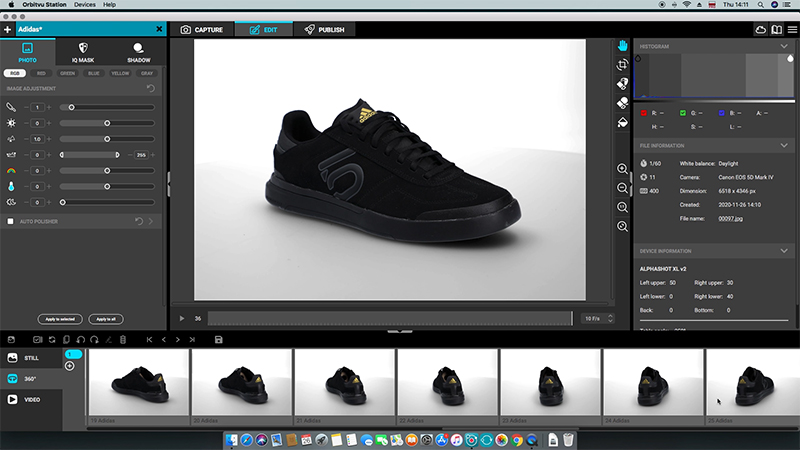Expand Auto Polisher options arrow

point(151,221)
